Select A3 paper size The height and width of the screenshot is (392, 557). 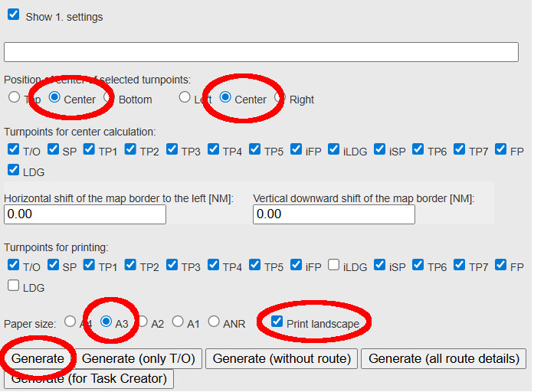[x=106, y=322]
